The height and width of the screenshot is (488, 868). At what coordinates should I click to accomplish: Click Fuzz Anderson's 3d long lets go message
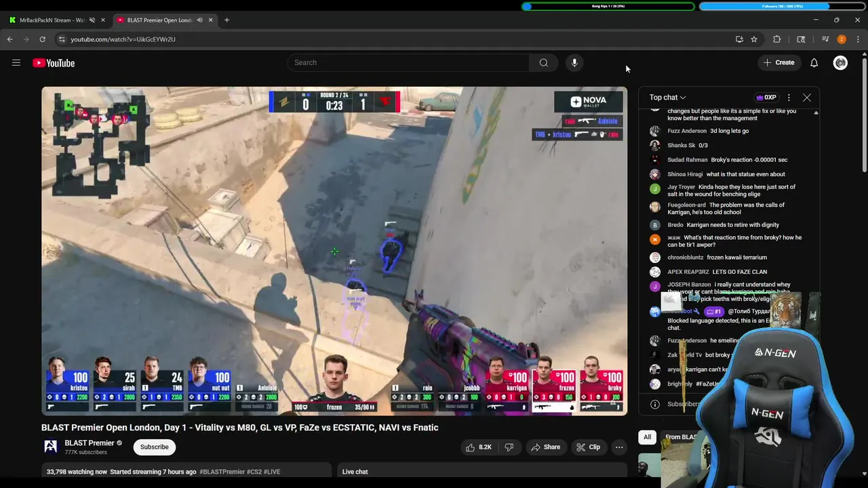[729, 131]
